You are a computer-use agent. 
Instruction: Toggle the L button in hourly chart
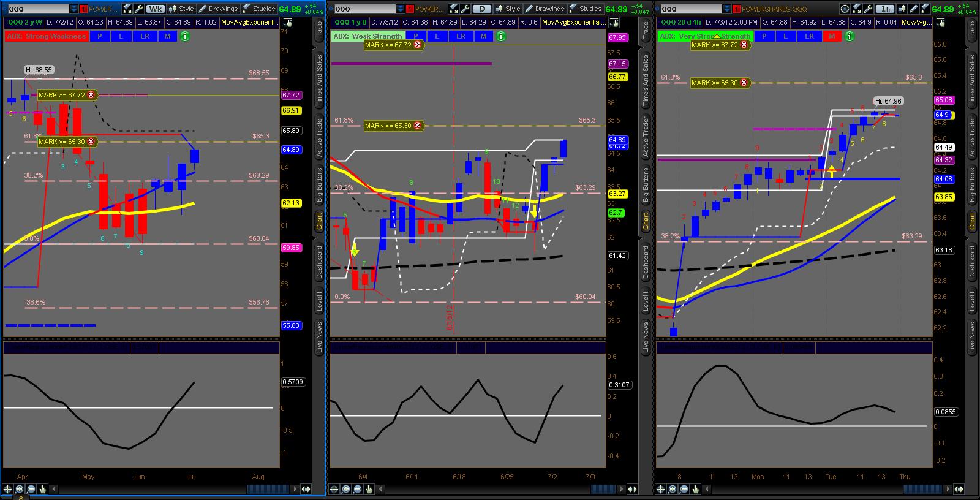pyautogui.click(x=786, y=36)
